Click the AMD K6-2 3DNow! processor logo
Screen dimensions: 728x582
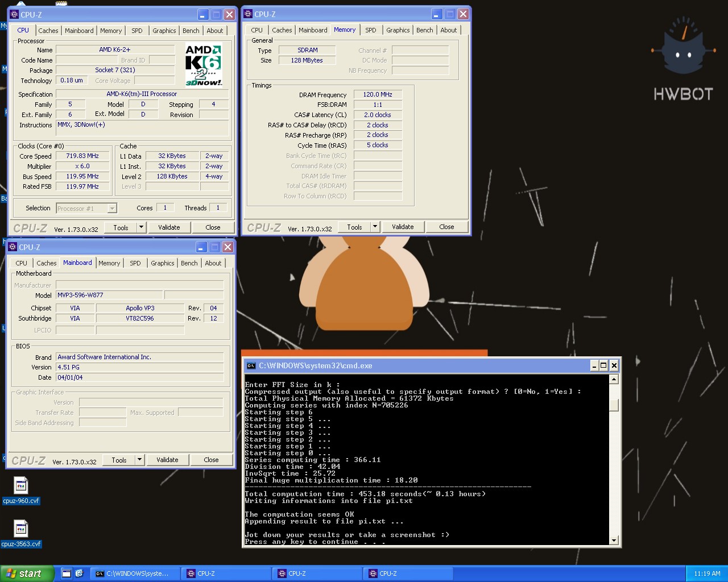coord(204,65)
